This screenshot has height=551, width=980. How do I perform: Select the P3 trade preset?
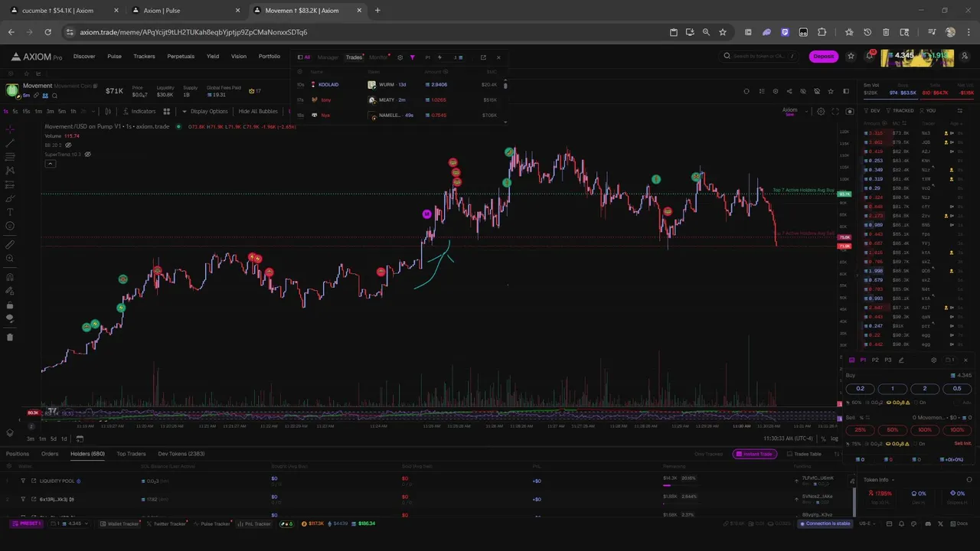pyautogui.click(x=887, y=360)
